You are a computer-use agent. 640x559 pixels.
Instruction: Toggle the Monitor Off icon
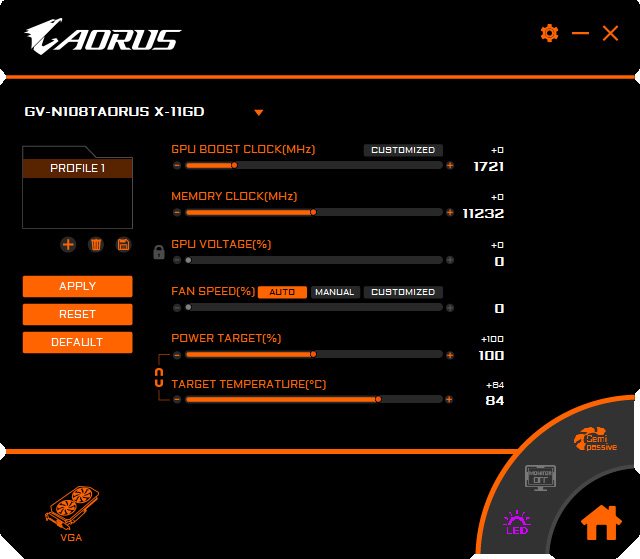click(x=540, y=477)
